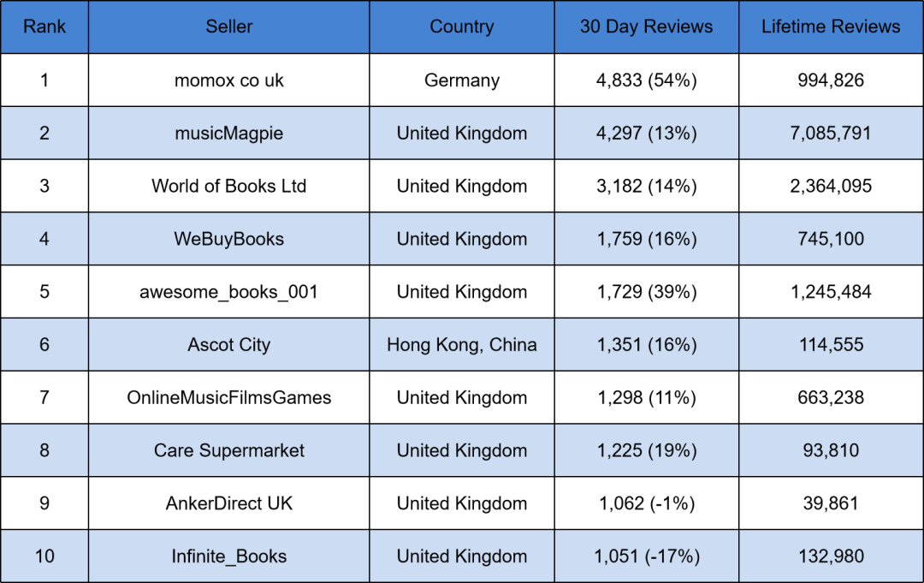Click the Country header cell
Viewport: 924px width, 583px height.
[461, 27]
